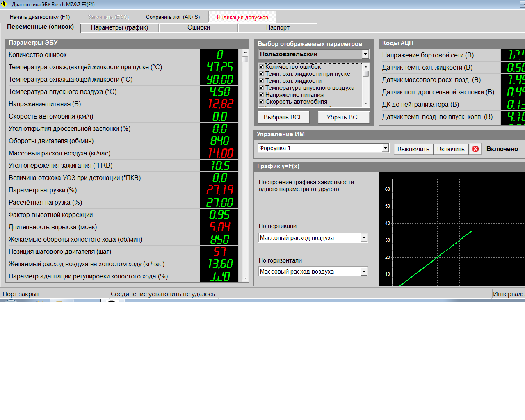Click the Выключить button
The width and height of the screenshot is (525, 420).
click(413, 149)
